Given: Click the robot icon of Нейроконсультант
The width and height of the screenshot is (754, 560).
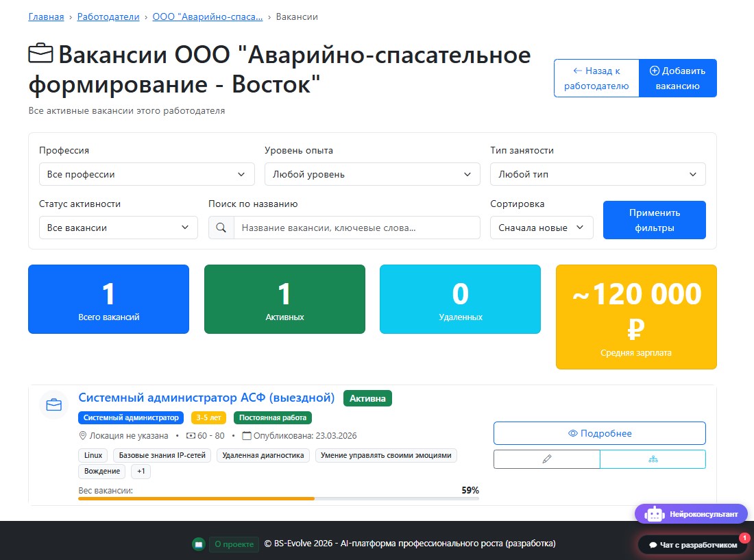Looking at the screenshot, I should 655,514.
